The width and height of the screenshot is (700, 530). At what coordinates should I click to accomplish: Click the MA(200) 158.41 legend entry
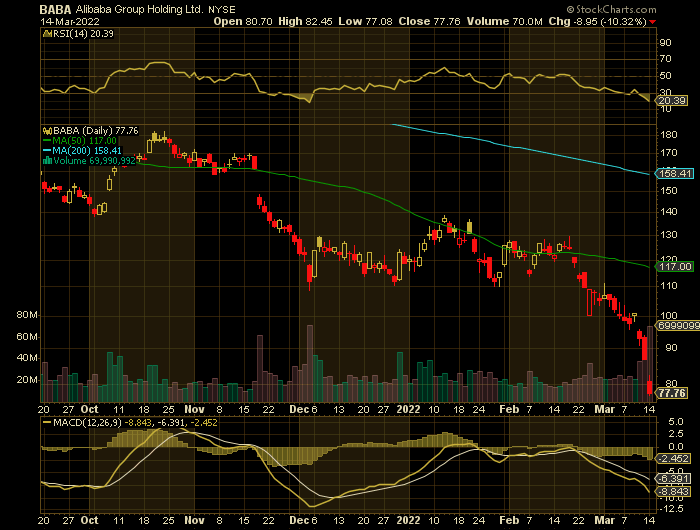coord(82,150)
